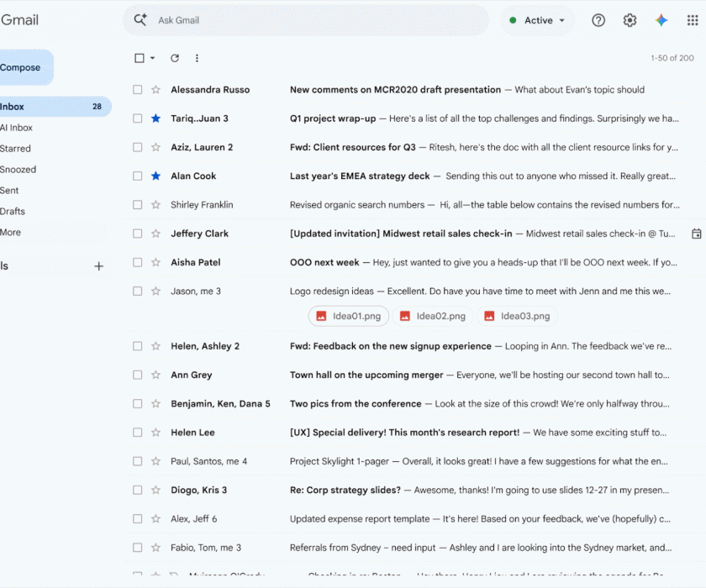The width and height of the screenshot is (706, 588).
Task: Star the Aisha Patel email
Action: (x=155, y=262)
